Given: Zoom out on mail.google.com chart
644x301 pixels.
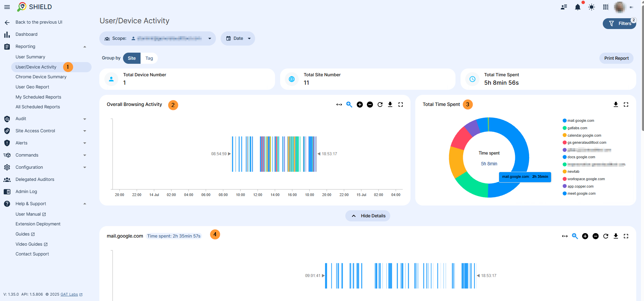Looking at the screenshot, I should (x=596, y=236).
